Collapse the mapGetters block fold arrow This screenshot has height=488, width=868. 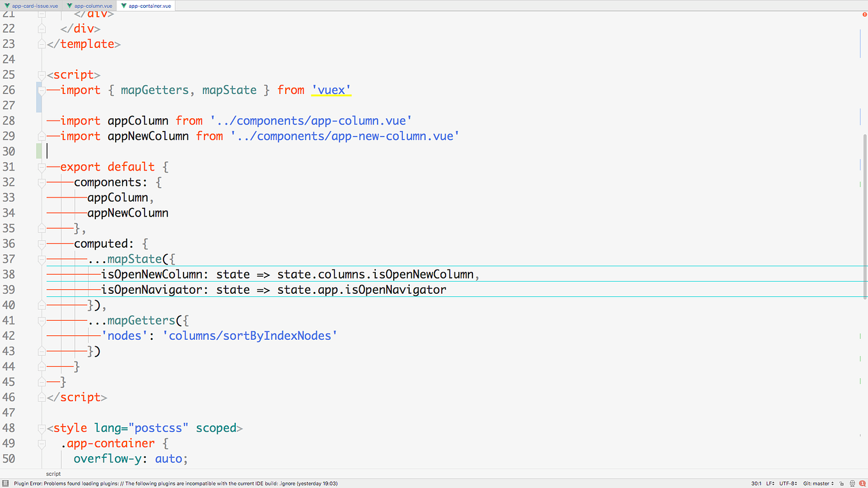click(42, 320)
